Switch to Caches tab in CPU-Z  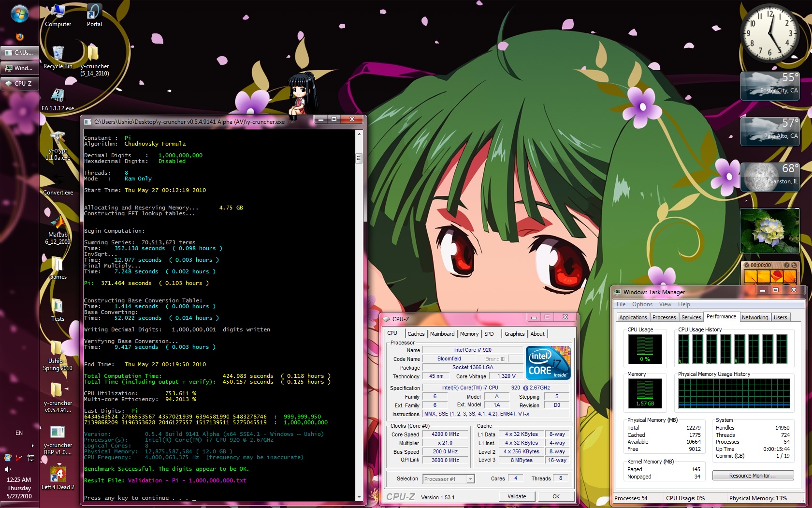coord(416,334)
